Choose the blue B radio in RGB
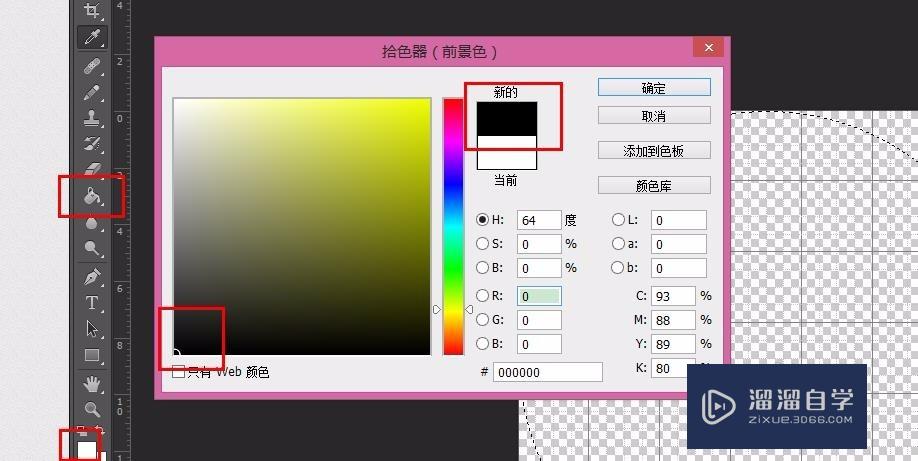The image size is (918, 461). [482, 343]
